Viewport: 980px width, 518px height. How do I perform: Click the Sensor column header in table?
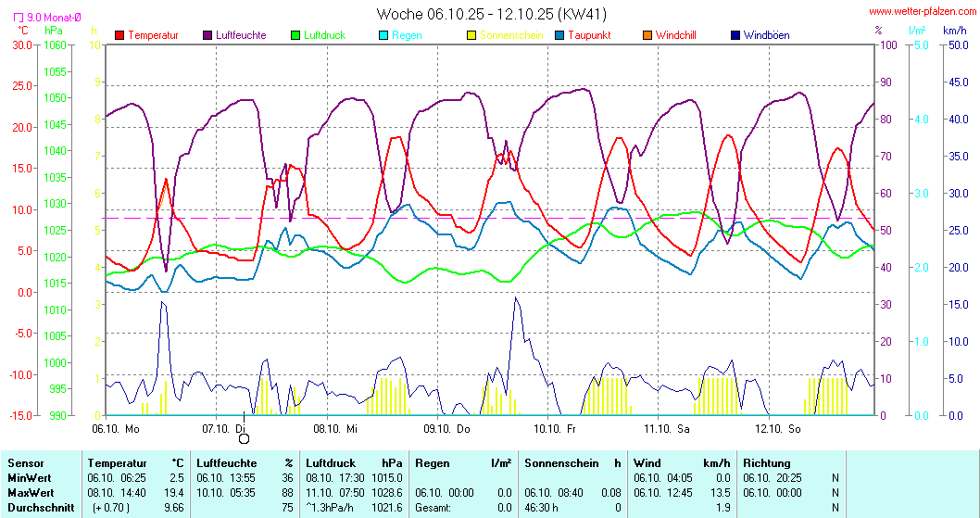(x=26, y=463)
